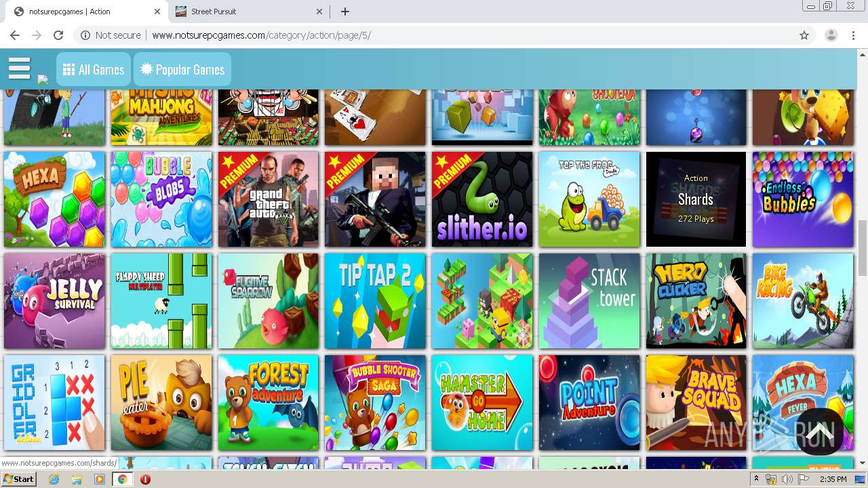This screenshot has width=868, height=488.
Task: Open the Gridoler puzzle game
Action: tap(54, 403)
